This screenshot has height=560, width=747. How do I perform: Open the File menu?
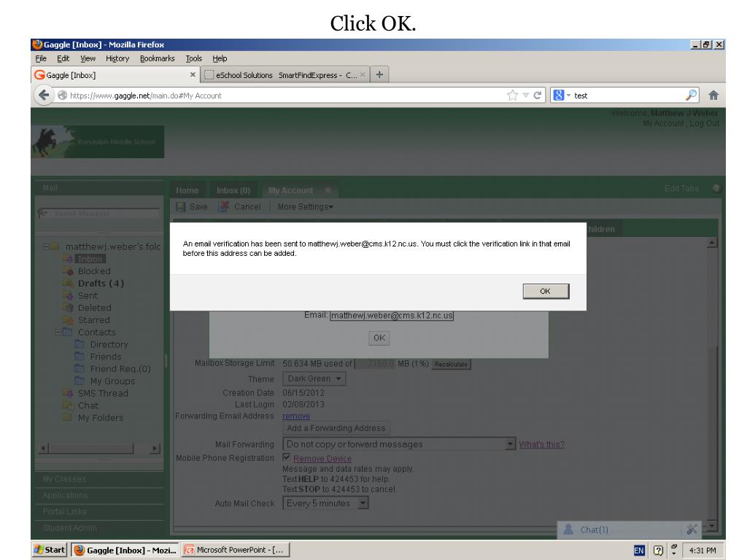point(41,58)
